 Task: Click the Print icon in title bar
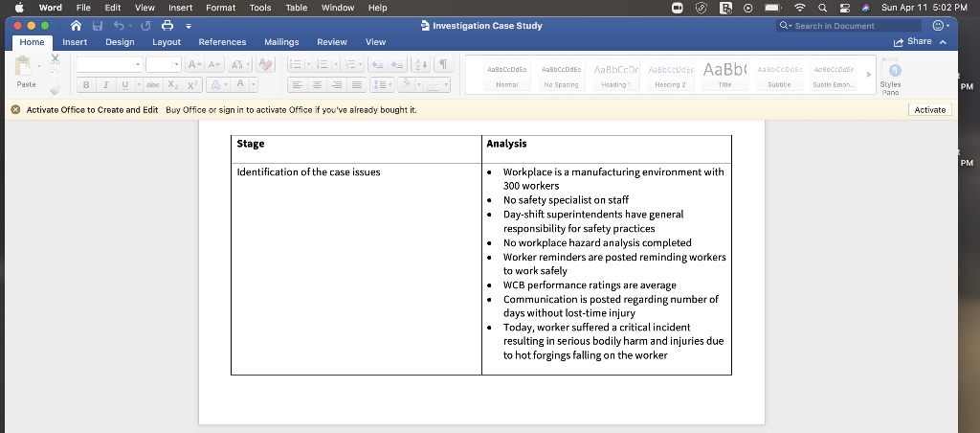167,26
